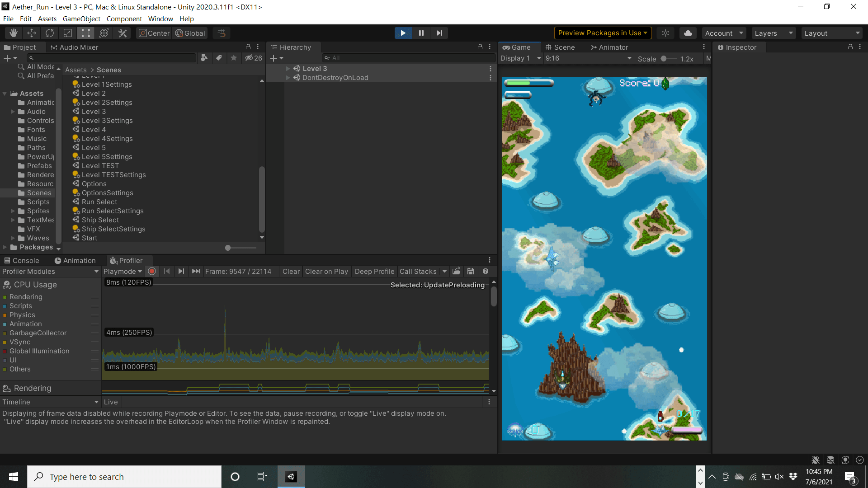Toggle Deep Profile option

coord(374,272)
